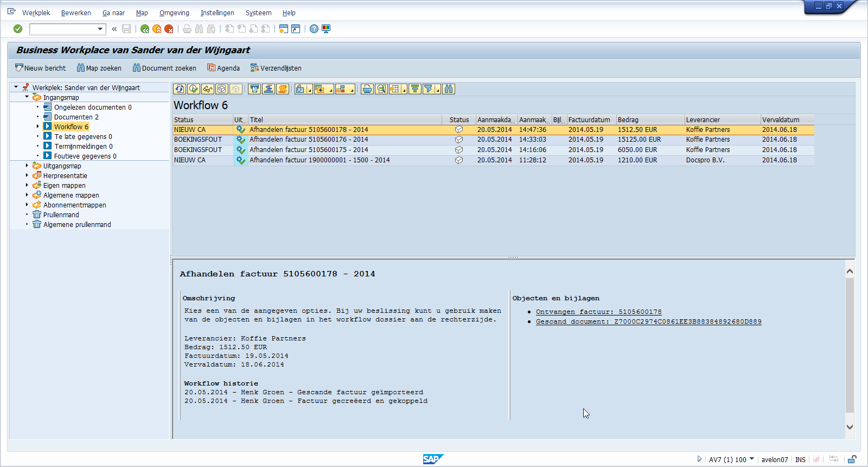Click the Map zoeken button
Screen dimensions: 868x467
(99, 68)
